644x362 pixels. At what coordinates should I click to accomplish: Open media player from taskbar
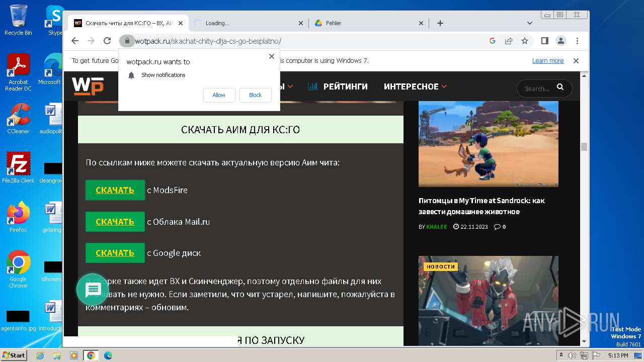point(74,355)
